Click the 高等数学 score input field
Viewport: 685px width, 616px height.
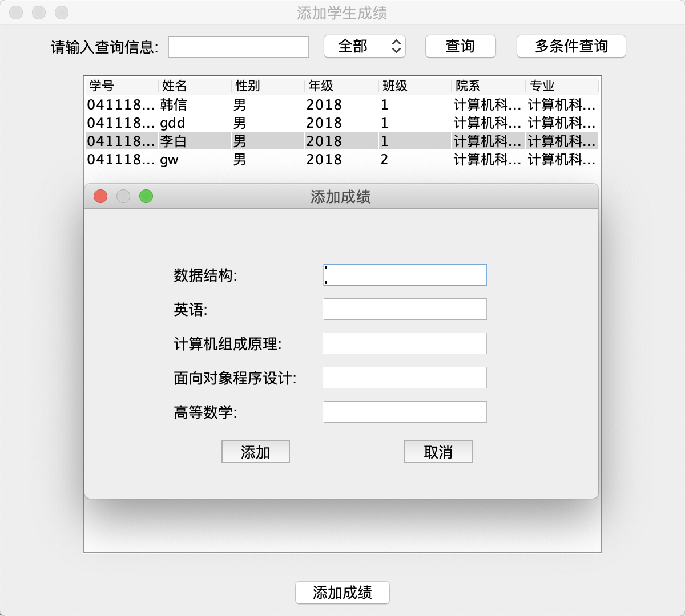[405, 411]
